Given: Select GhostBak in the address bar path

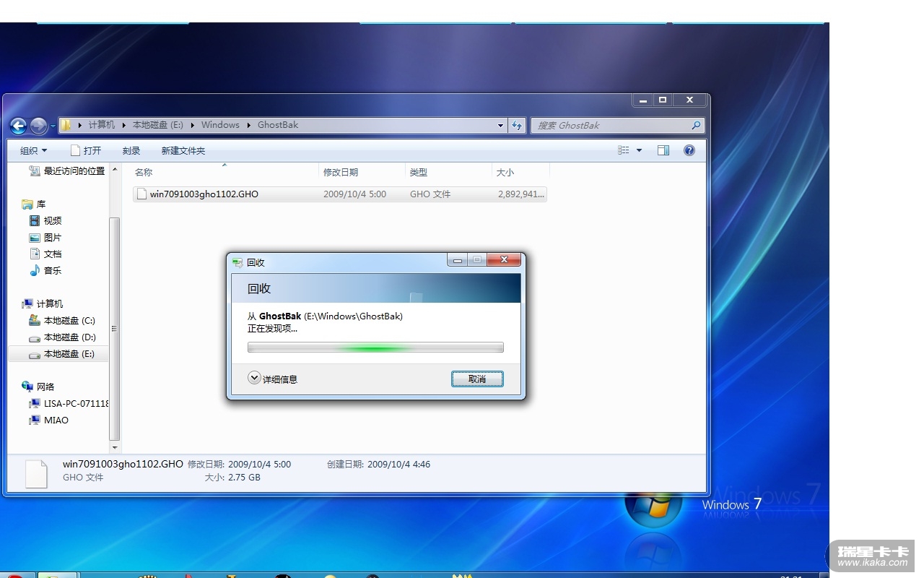Looking at the screenshot, I should point(278,125).
